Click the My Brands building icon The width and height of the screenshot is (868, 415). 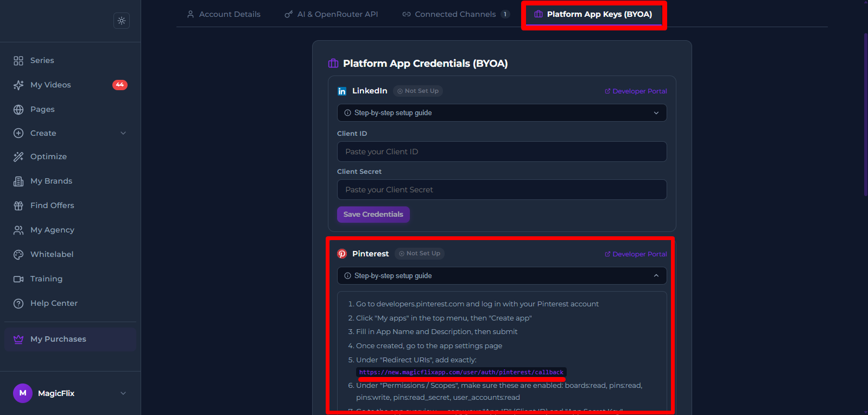[x=18, y=181]
